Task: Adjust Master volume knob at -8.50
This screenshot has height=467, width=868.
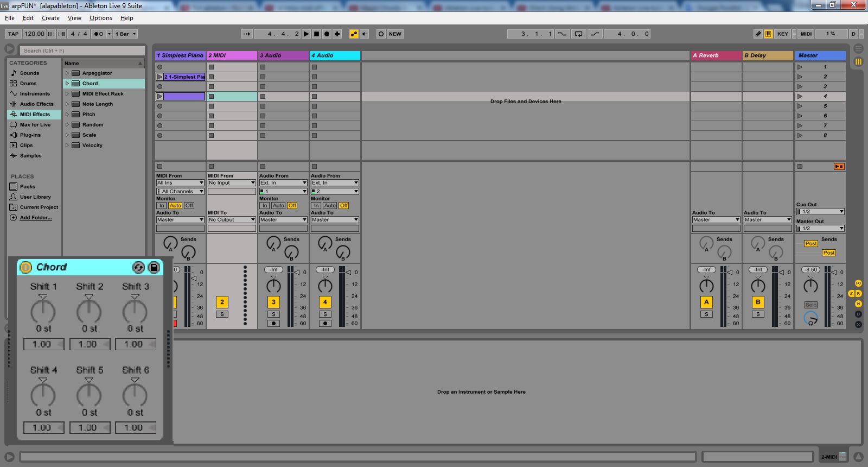Action: pyautogui.click(x=810, y=285)
